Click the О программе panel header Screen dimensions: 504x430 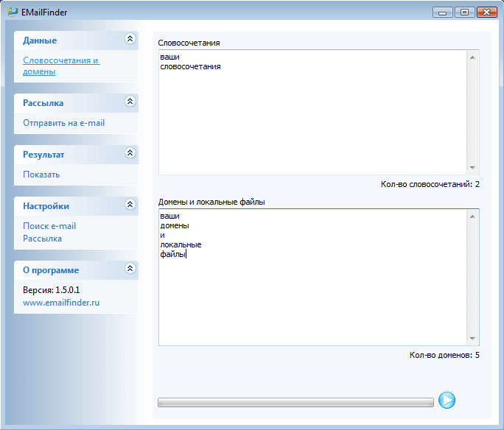pos(76,270)
